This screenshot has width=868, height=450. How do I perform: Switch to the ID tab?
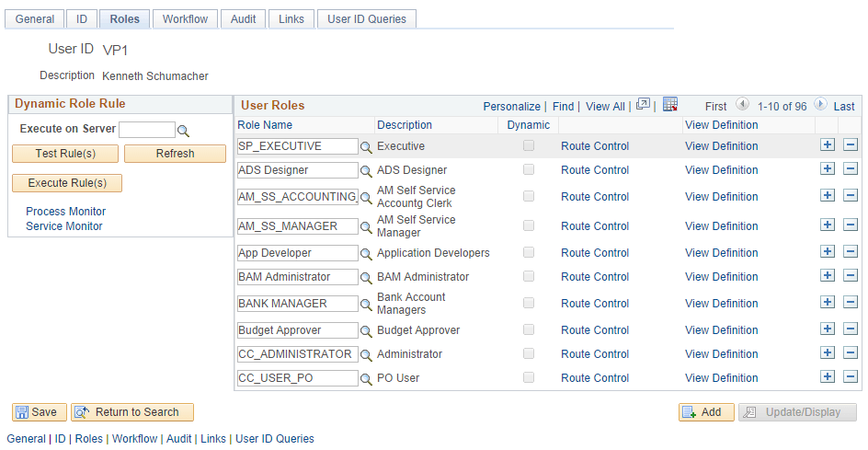(x=81, y=18)
